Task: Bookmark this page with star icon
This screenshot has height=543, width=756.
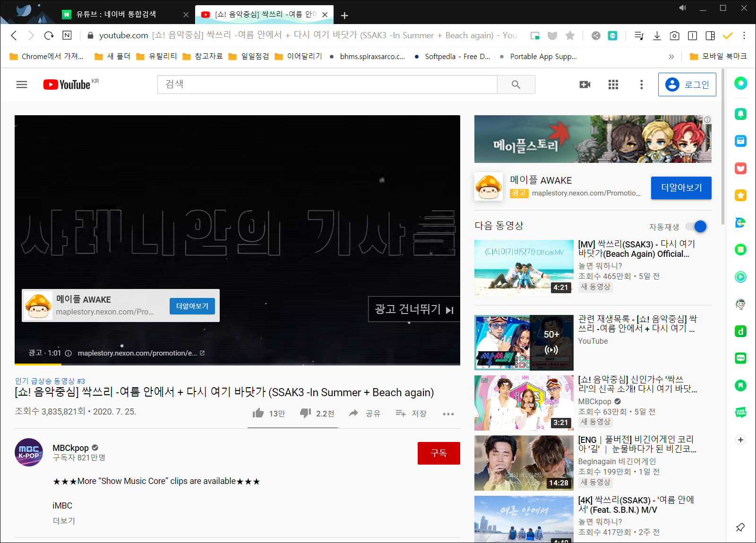Action: [x=570, y=35]
